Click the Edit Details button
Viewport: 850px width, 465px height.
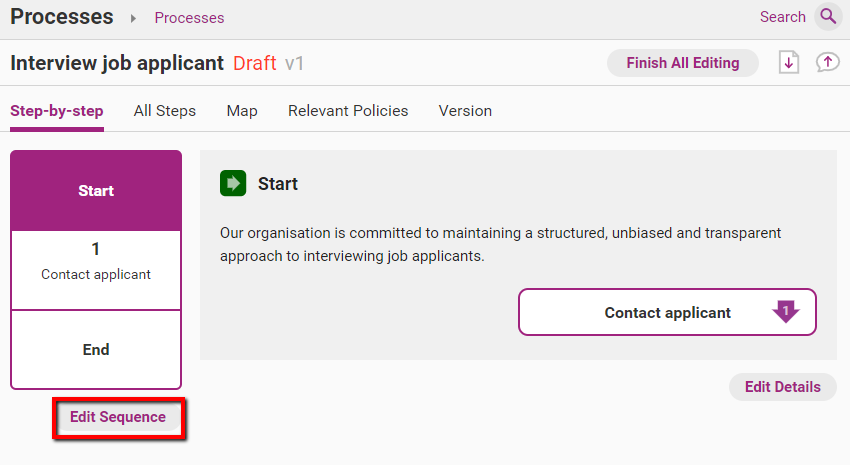(x=782, y=387)
